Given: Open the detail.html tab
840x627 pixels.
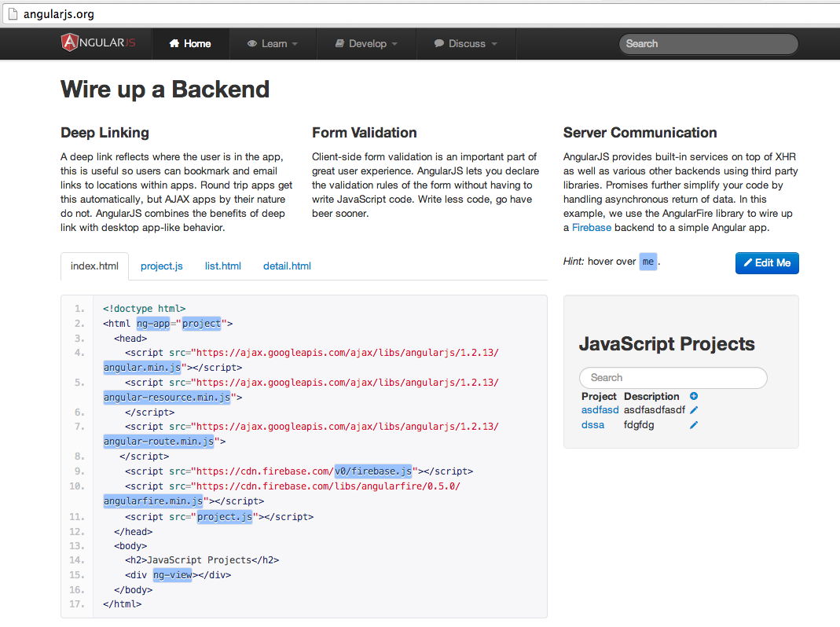Looking at the screenshot, I should pos(287,266).
